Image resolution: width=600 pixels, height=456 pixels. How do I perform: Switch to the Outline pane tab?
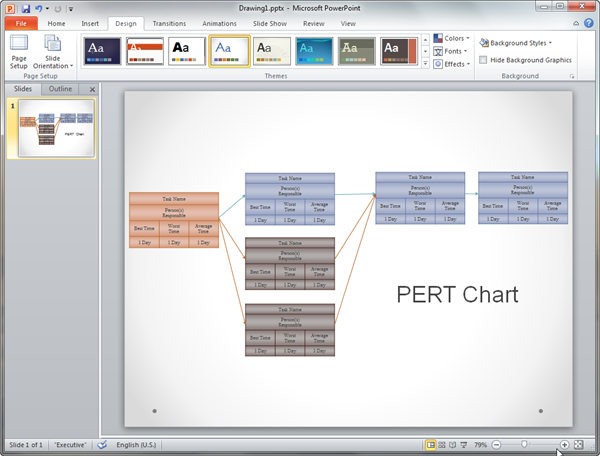60,89
